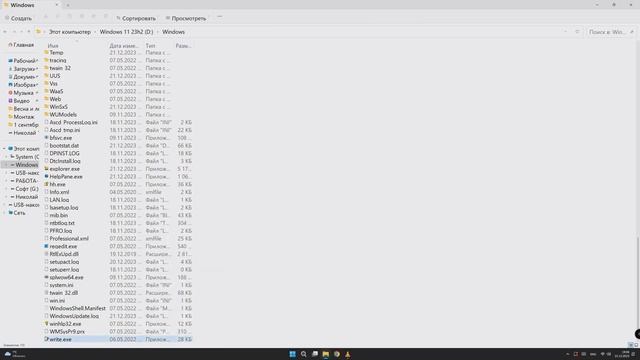Select the splwow64.exe file icon
Image resolution: width=640 pixels, height=360 pixels.
pyautogui.click(x=46, y=278)
